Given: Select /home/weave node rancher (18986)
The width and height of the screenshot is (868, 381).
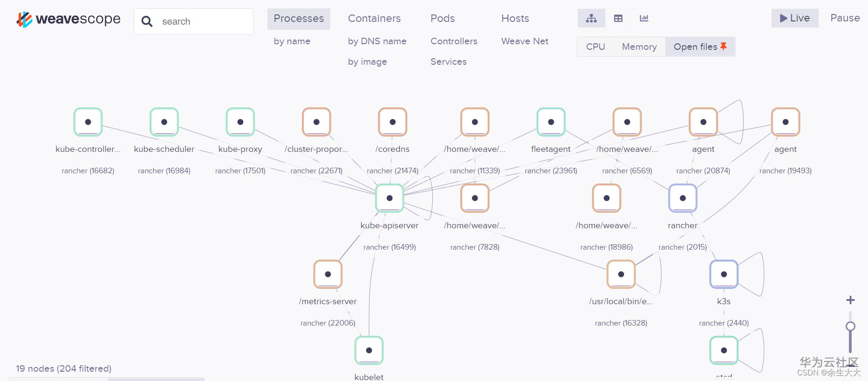Looking at the screenshot, I should [607, 198].
